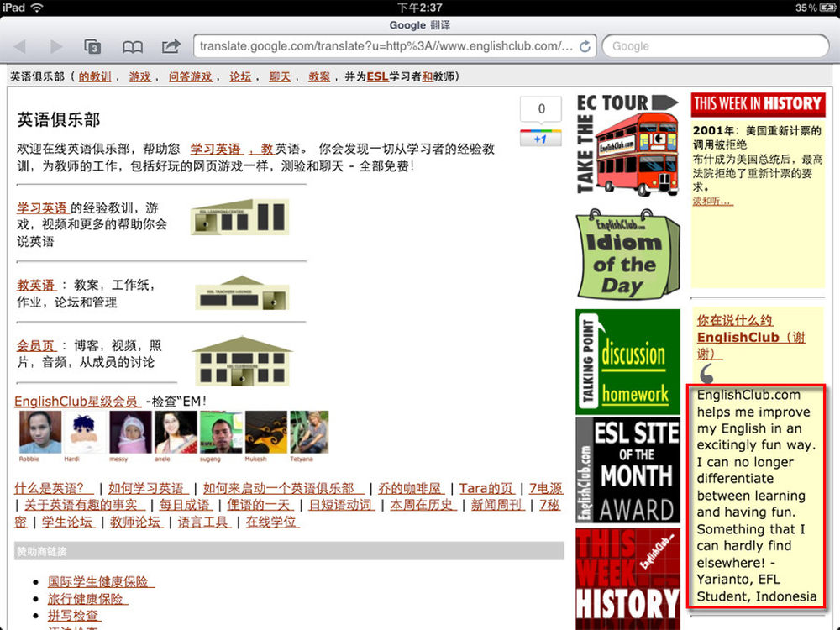Open the 教英语 section link
Image resolution: width=840 pixels, height=630 pixels.
(36, 285)
